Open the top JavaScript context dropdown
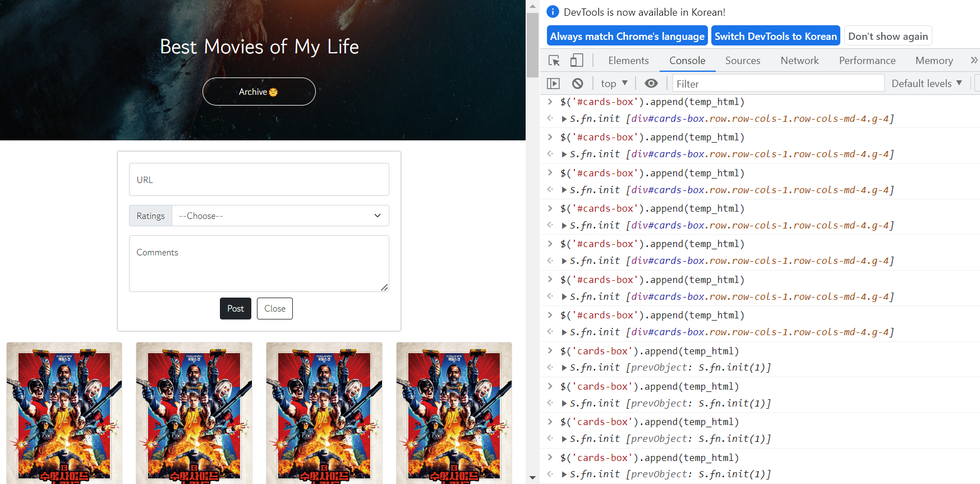This screenshot has height=484, width=980. (614, 84)
